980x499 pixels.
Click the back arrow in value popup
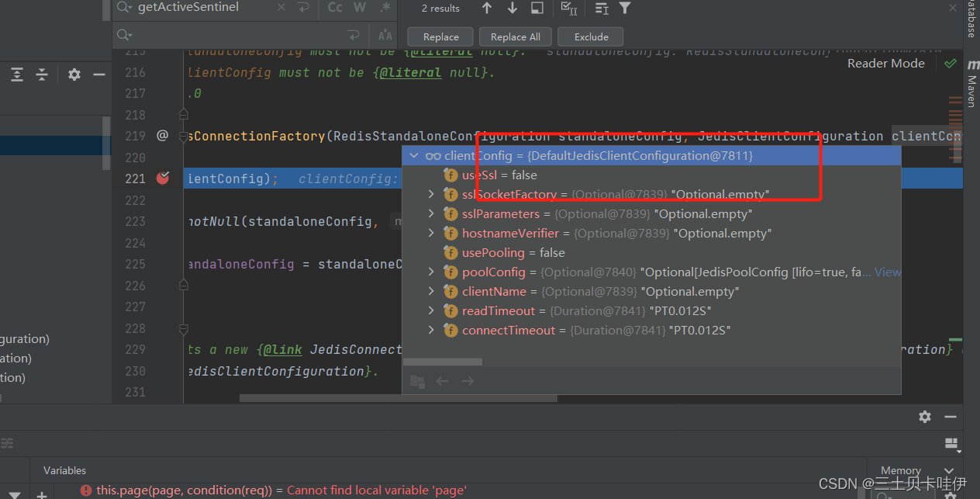(x=443, y=381)
